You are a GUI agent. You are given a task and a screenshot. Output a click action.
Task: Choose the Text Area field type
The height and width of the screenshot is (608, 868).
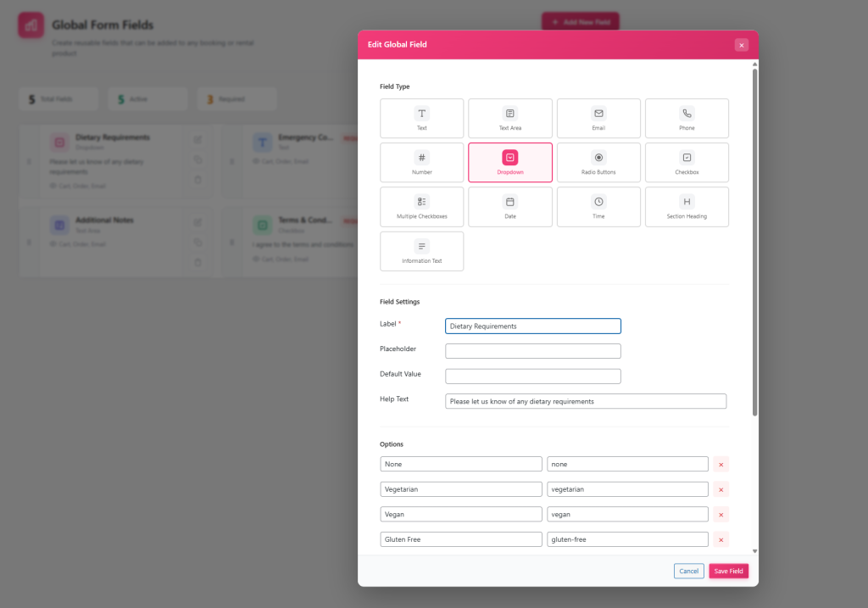(x=509, y=119)
